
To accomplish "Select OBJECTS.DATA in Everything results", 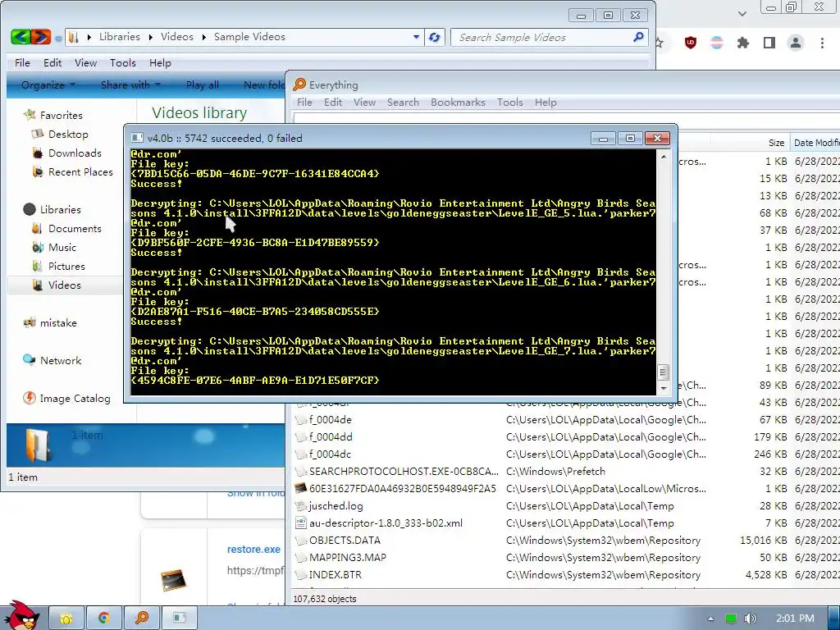I will pyautogui.click(x=345, y=540).
